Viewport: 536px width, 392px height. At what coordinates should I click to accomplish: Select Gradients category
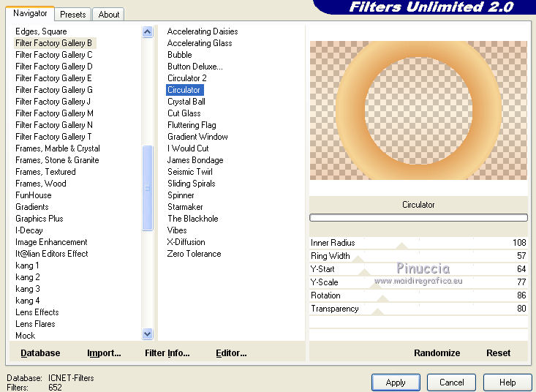(32, 207)
